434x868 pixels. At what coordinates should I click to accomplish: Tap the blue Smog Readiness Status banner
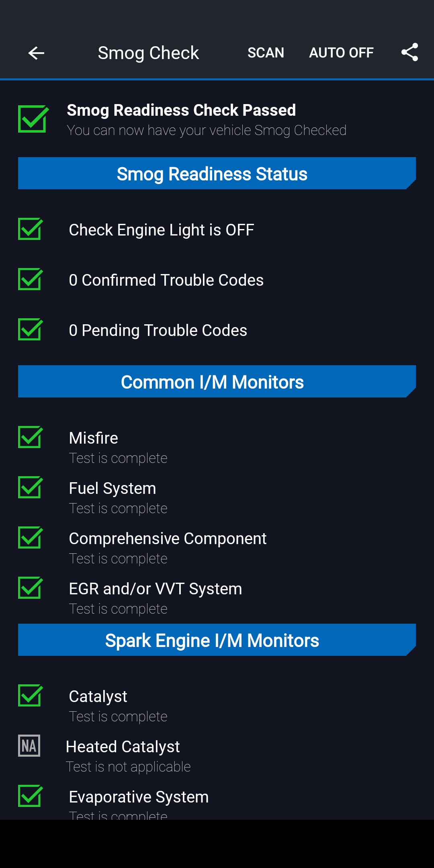click(212, 173)
